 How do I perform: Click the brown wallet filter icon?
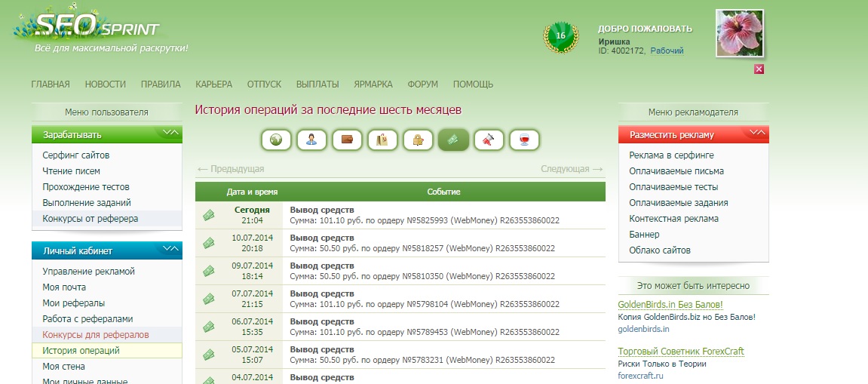pyautogui.click(x=347, y=140)
